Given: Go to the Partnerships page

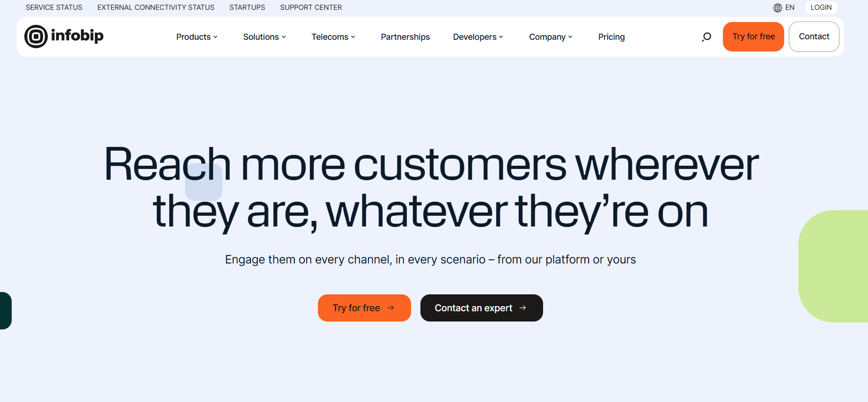Looking at the screenshot, I should 405,37.
